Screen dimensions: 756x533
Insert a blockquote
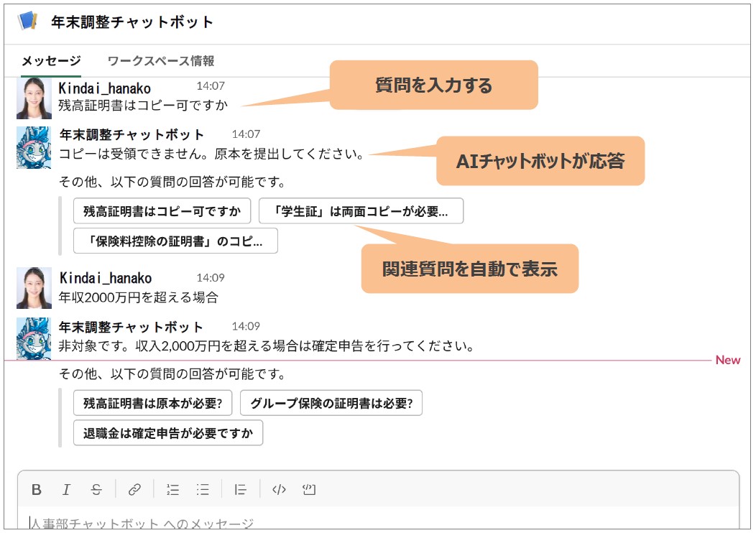pos(240,489)
